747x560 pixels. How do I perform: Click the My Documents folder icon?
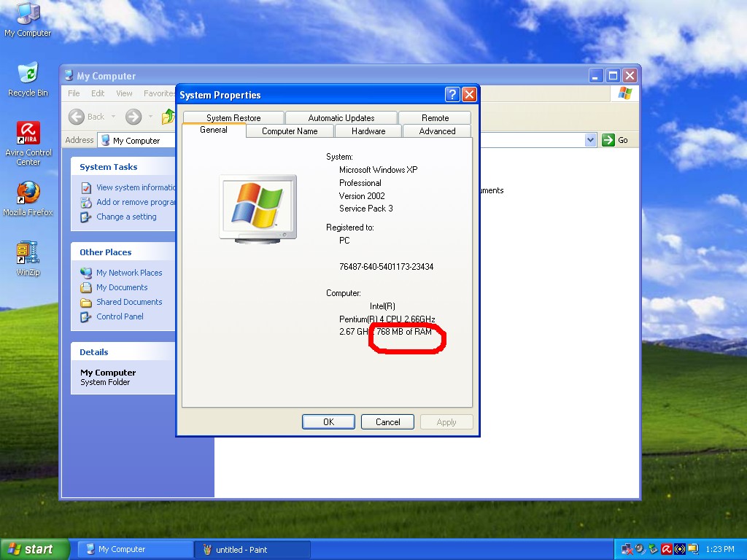click(x=86, y=287)
